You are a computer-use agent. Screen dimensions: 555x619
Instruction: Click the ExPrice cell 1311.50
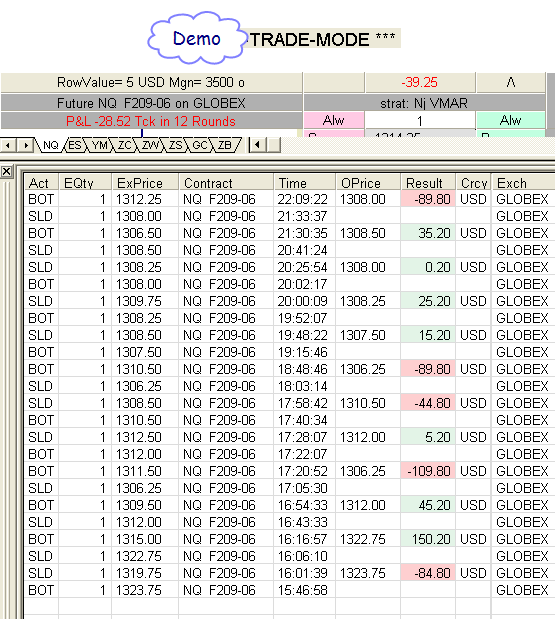[145, 471]
